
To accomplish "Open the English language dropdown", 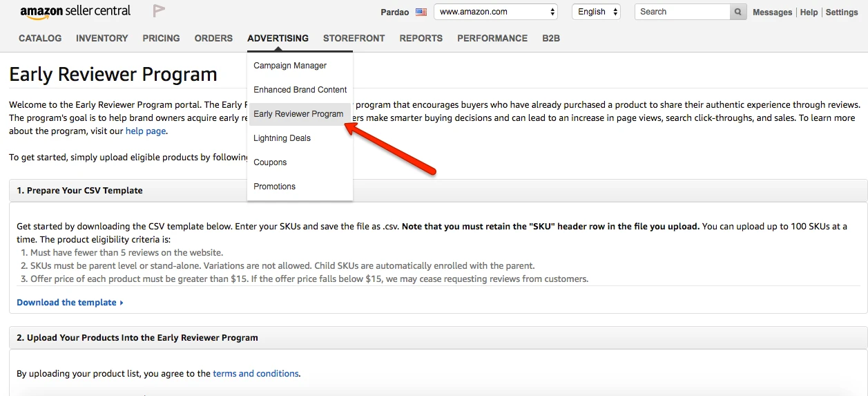I will pos(596,12).
